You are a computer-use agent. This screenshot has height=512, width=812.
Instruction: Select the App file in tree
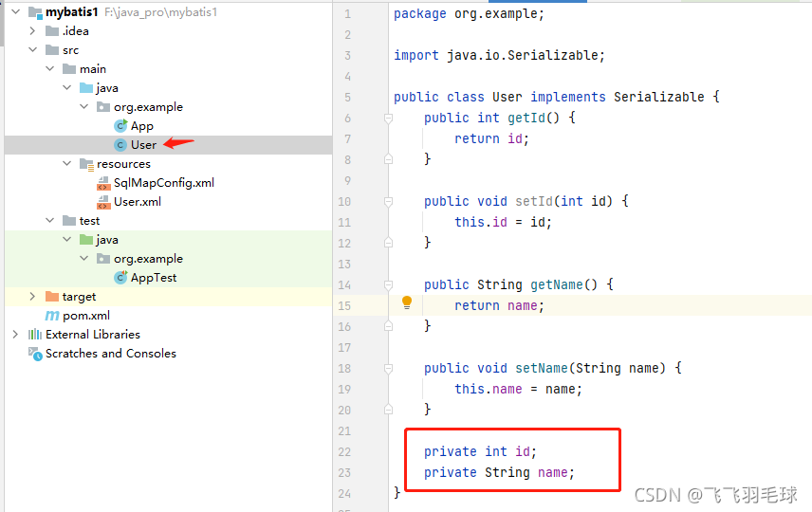coord(142,126)
